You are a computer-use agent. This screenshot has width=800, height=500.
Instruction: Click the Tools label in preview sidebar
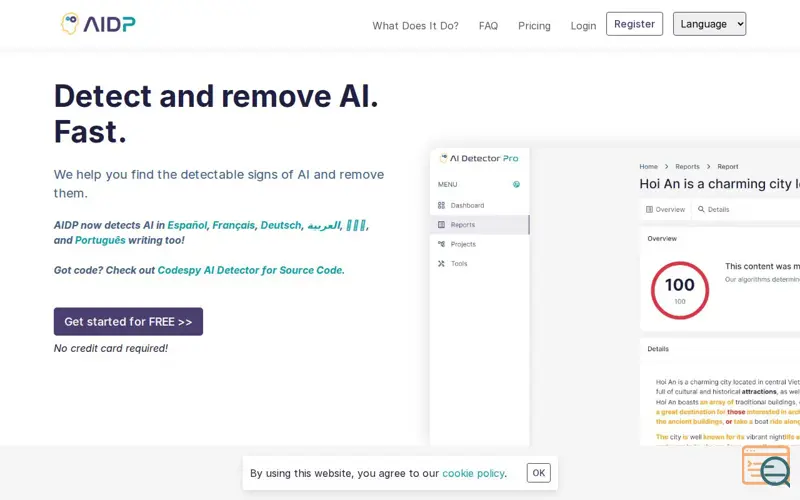(459, 263)
